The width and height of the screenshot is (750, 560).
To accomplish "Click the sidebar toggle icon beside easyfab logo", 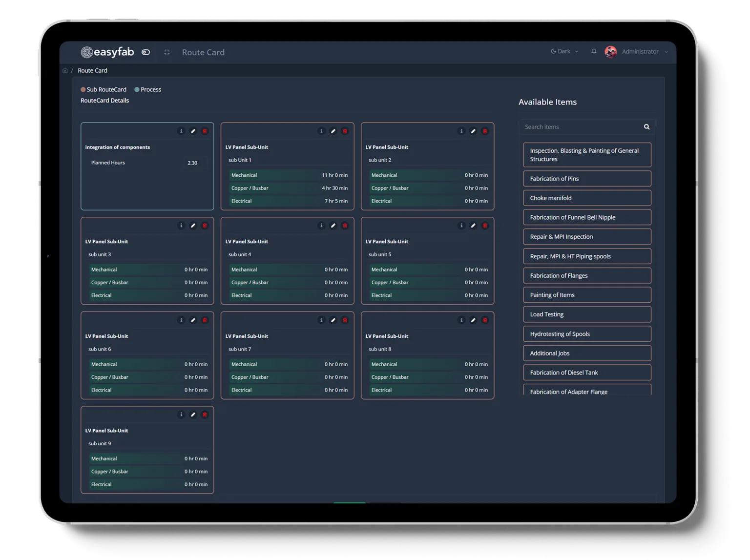I will point(146,52).
